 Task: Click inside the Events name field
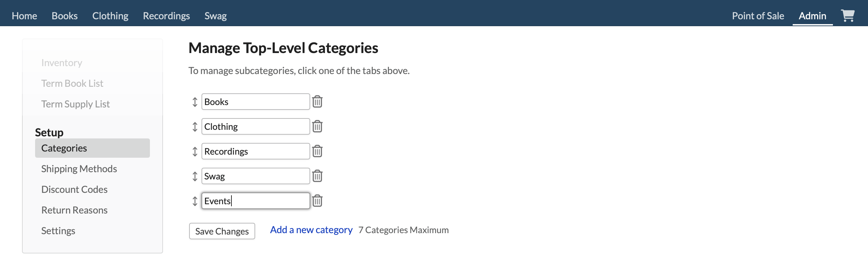point(255,200)
